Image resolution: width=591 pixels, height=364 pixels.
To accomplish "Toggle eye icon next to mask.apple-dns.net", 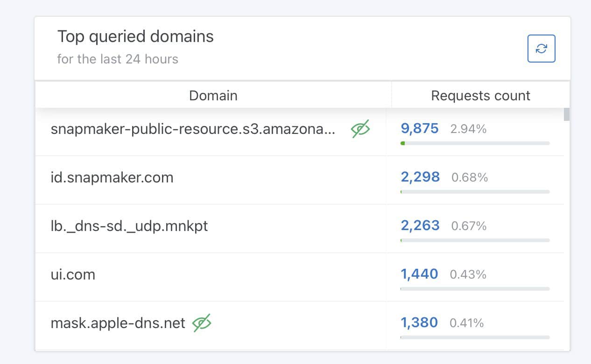I will click(x=202, y=323).
